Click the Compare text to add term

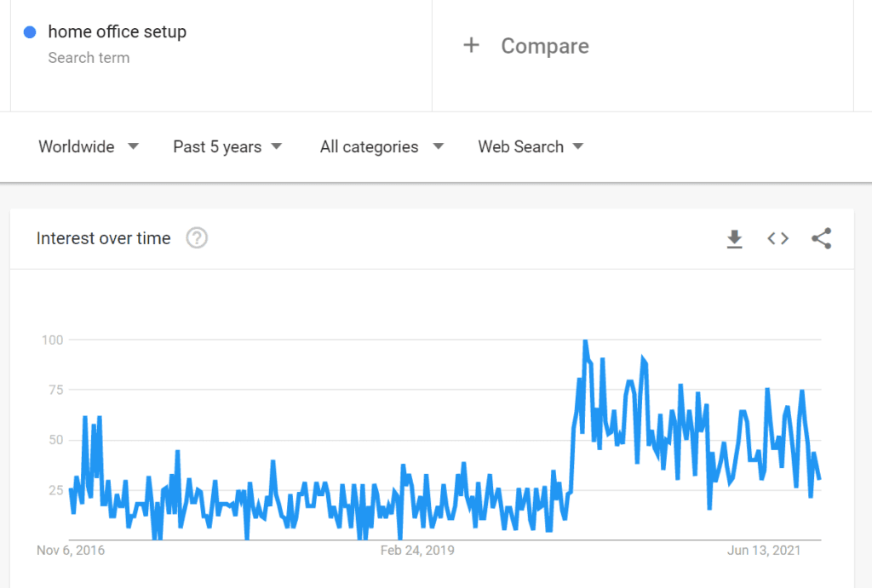pos(544,46)
